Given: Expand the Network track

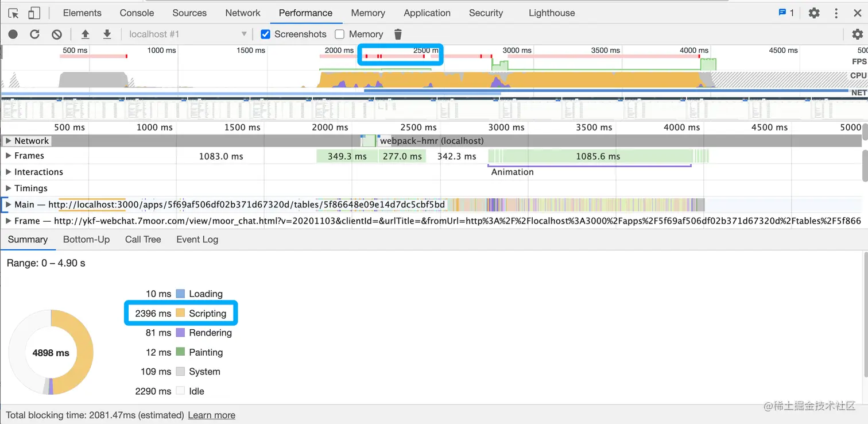Looking at the screenshot, I should pos(8,141).
